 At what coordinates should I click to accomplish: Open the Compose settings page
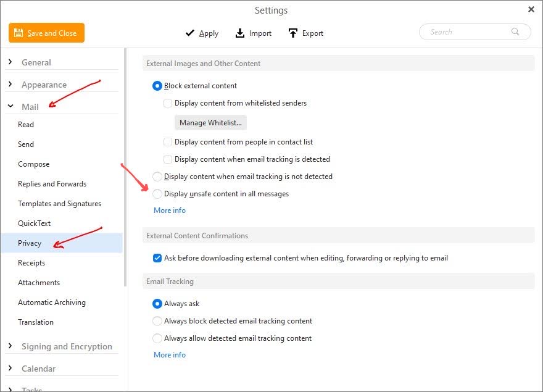pos(33,164)
